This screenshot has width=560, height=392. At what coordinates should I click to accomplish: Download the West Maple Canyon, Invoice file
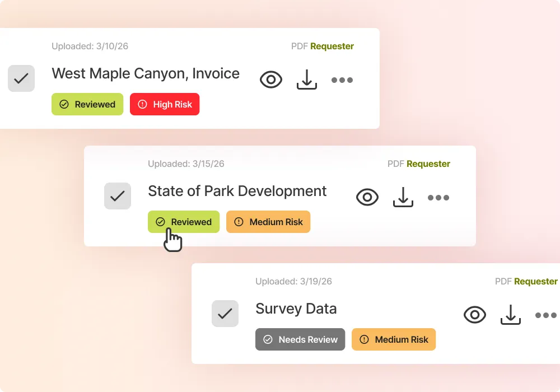(306, 80)
